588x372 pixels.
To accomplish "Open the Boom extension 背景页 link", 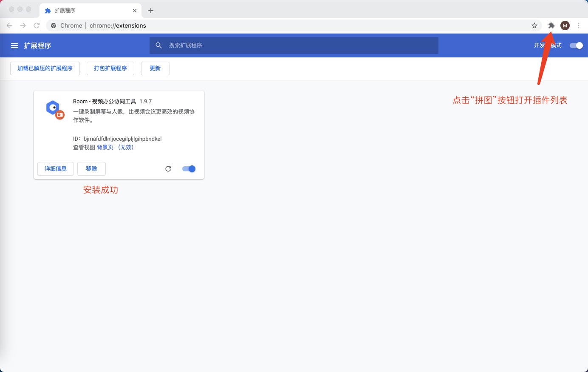I will pyautogui.click(x=105, y=147).
